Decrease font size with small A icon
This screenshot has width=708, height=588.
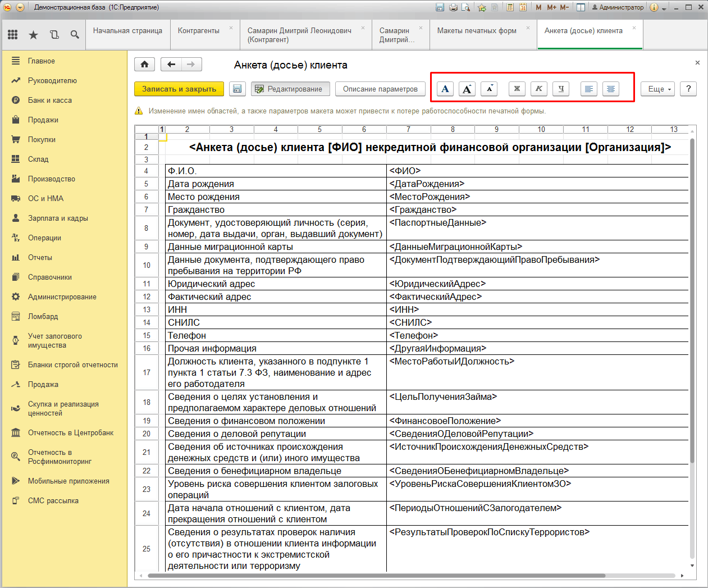pos(489,89)
